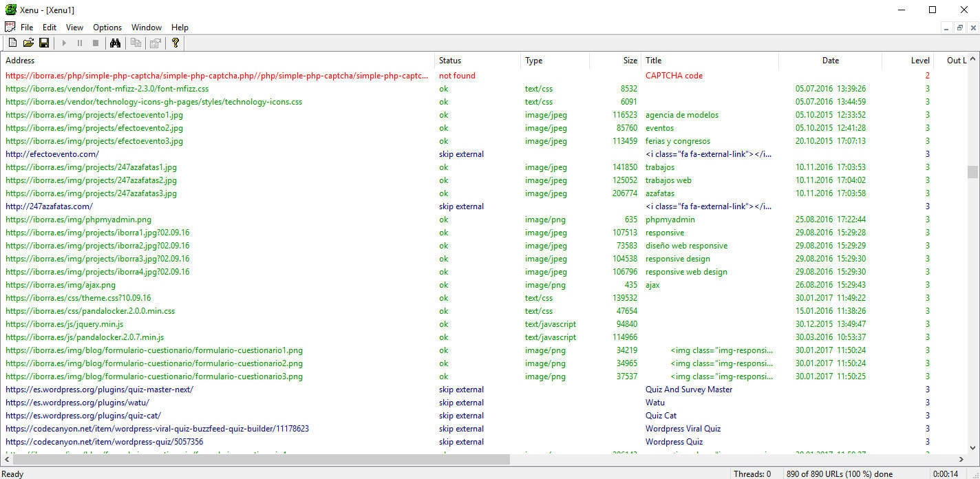The height and width of the screenshot is (479, 980).
Task: Select the ajax.png URL row
Action: point(61,285)
